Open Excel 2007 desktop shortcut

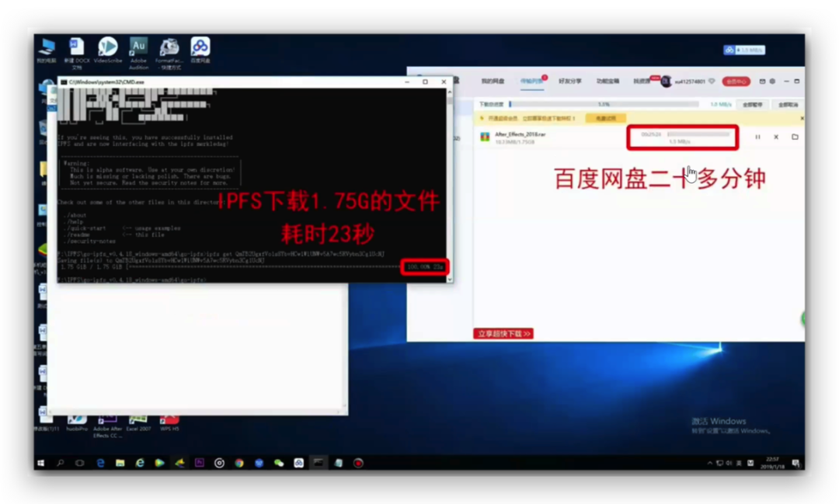click(138, 423)
